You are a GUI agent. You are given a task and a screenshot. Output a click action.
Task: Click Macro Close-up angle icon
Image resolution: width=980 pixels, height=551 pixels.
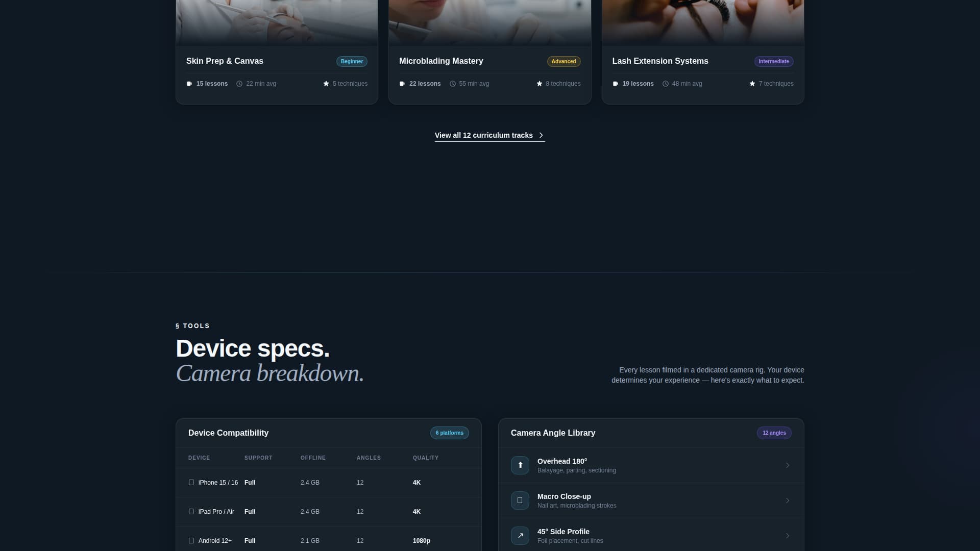[x=520, y=500]
